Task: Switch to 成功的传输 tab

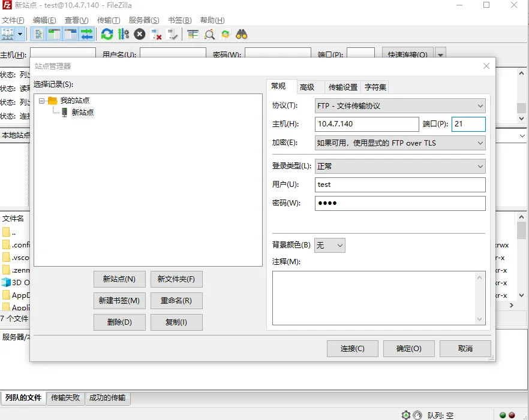Action: pyautogui.click(x=107, y=398)
